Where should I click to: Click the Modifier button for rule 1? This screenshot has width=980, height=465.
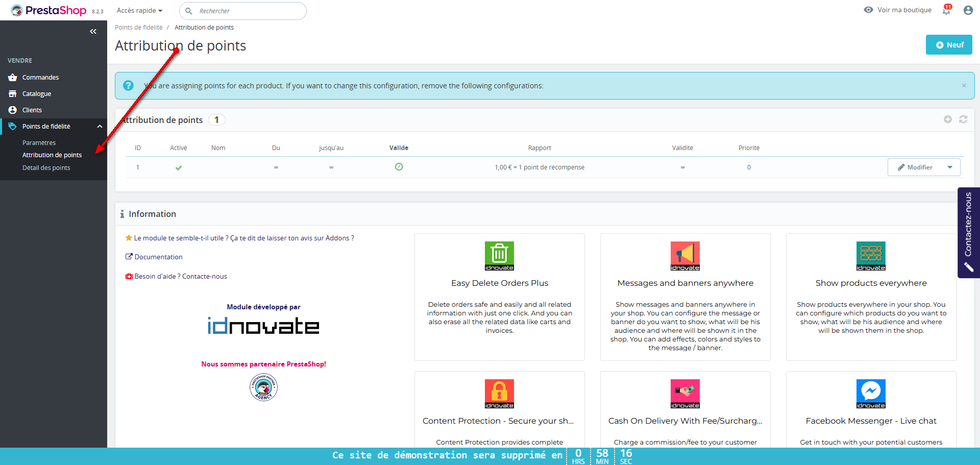tap(915, 167)
